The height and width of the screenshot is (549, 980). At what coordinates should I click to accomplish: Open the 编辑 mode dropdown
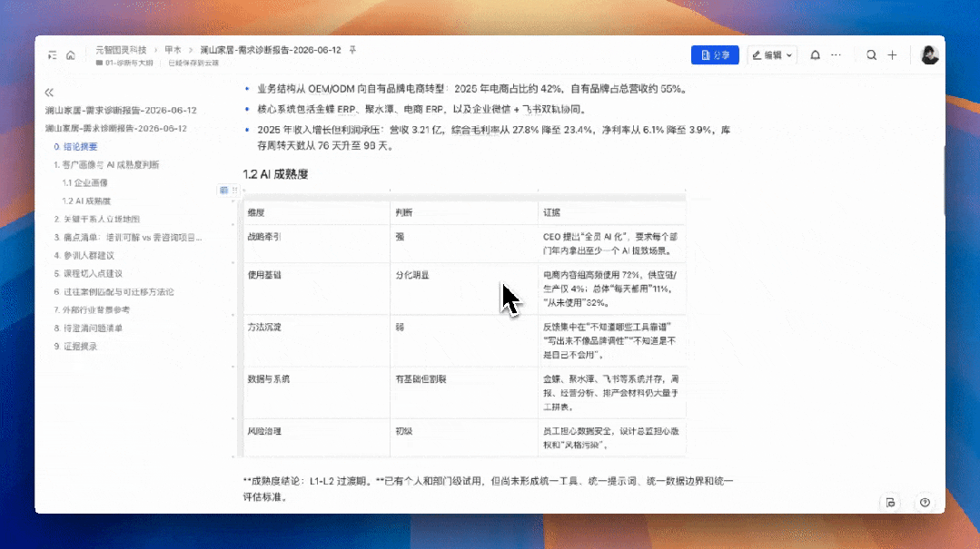coord(773,55)
